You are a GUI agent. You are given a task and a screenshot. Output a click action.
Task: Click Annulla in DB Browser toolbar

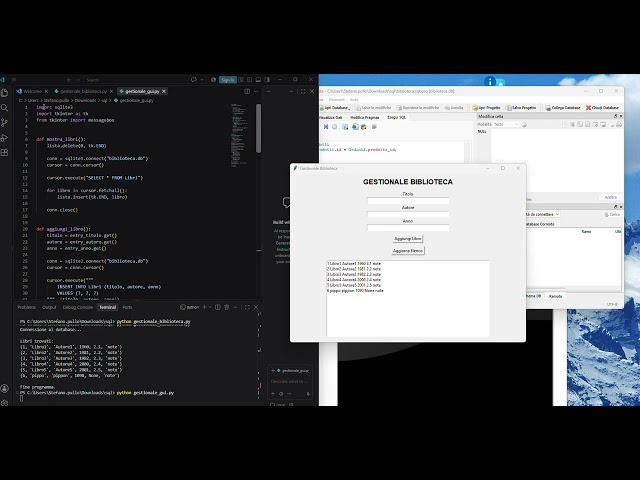(454, 108)
